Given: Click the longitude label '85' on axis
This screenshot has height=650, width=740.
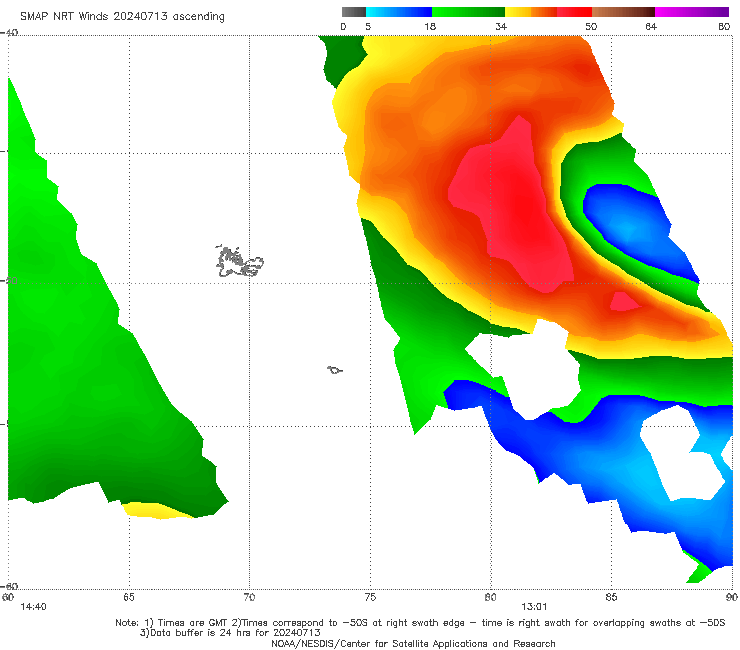Looking at the screenshot, I should (611, 597).
